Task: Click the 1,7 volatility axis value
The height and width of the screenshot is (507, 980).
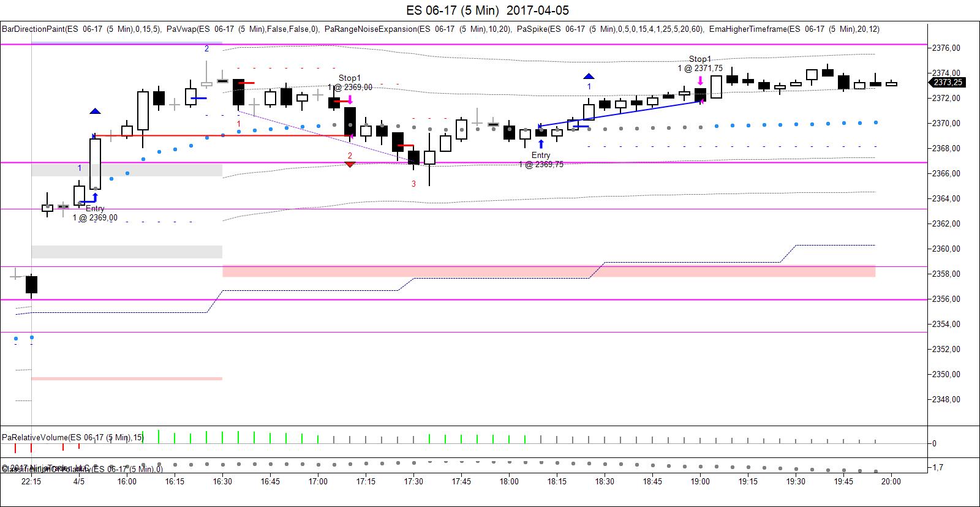Action: click(938, 467)
